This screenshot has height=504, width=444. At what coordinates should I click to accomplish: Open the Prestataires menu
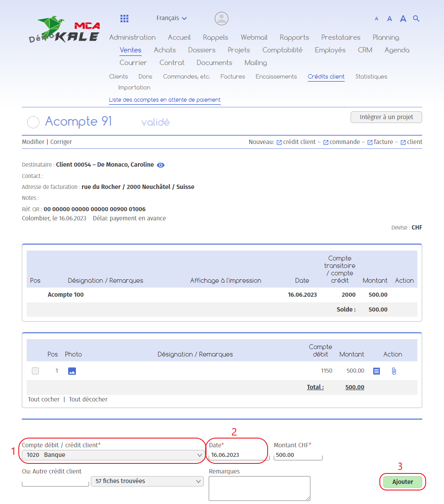[341, 37]
